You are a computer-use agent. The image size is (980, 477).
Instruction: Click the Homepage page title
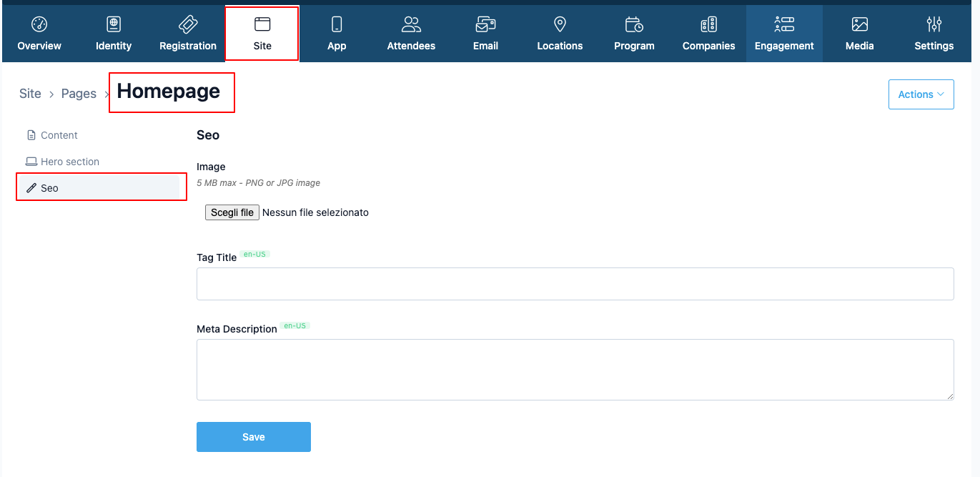click(x=169, y=92)
